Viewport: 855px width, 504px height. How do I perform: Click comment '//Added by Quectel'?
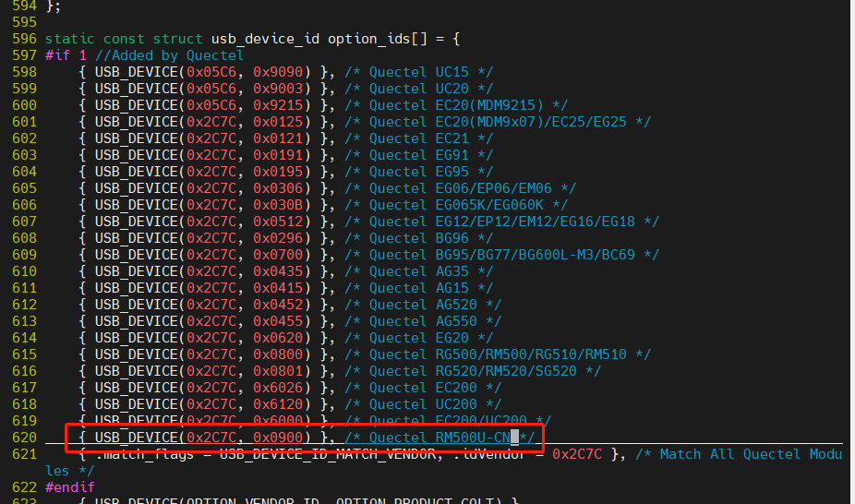tap(170, 55)
